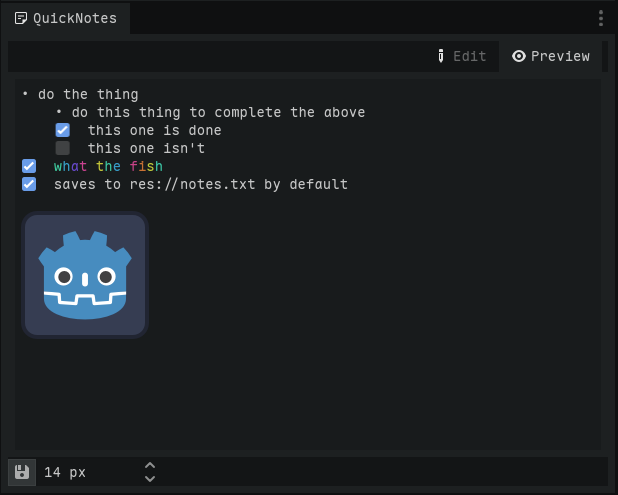
Task: Click the 'this one is done' text
Action: click(x=154, y=130)
